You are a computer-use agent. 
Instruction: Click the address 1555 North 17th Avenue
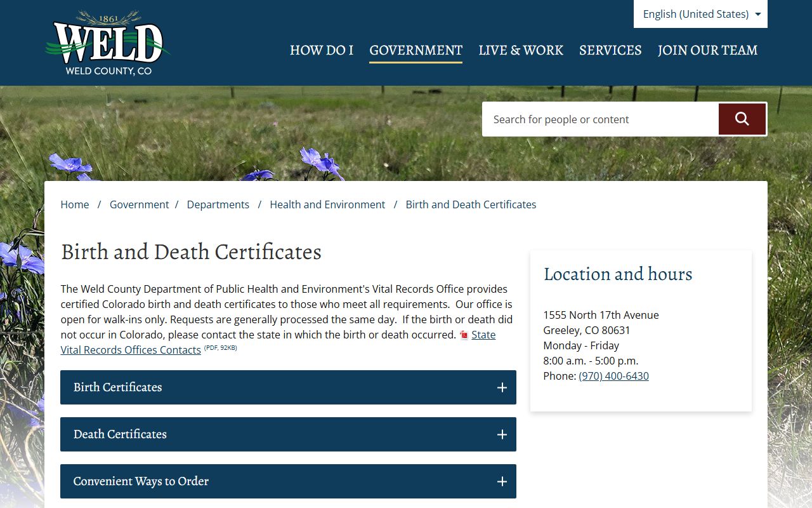click(x=601, y=315)
